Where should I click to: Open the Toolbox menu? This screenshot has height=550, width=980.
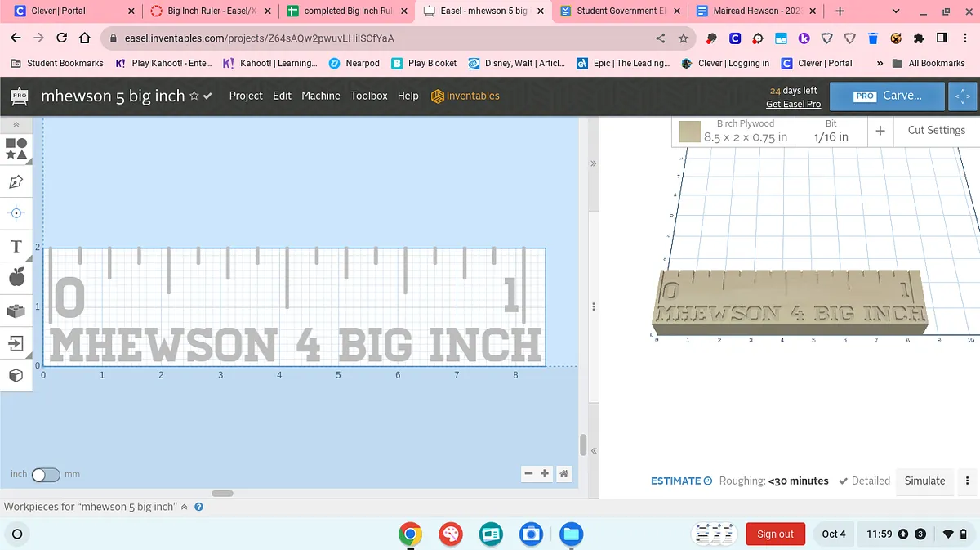pyautogui.click(x=369, y=96)
